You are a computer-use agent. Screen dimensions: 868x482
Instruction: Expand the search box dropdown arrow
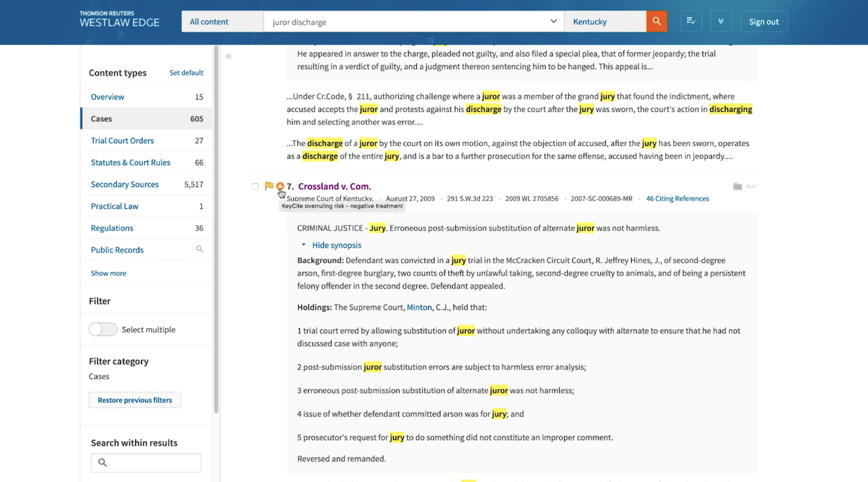click(553, 22)
